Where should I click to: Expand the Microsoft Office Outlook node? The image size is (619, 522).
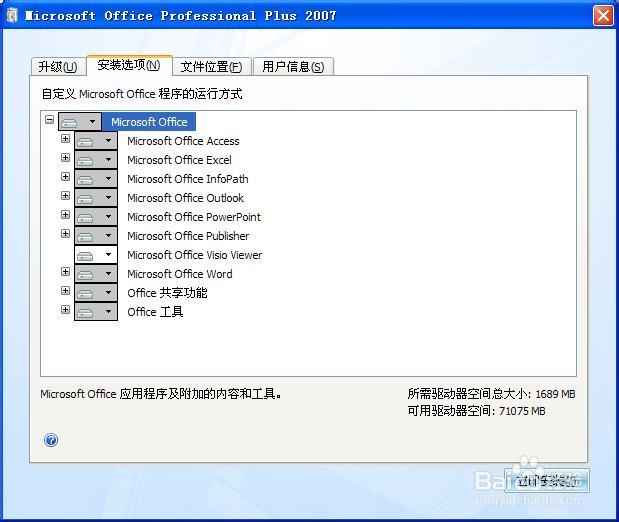pyautogui.click(x=66, y=195)
